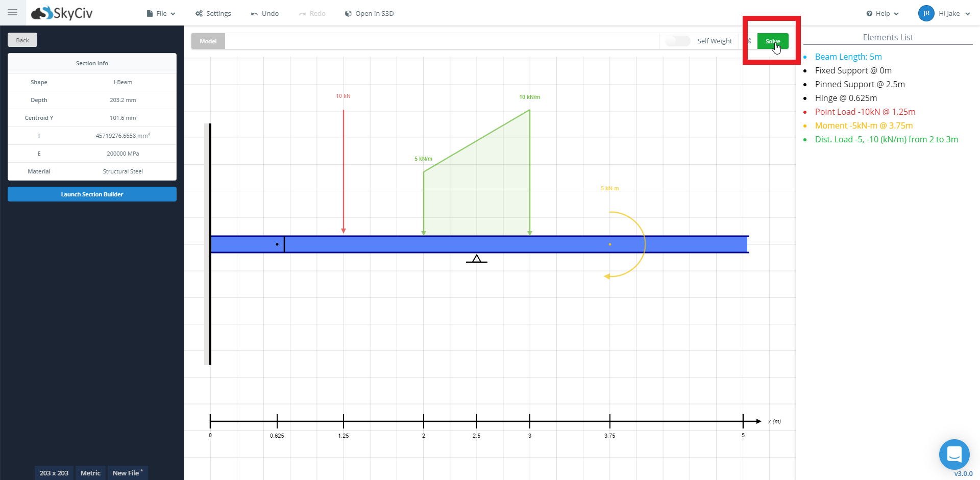Click the Depth 203.2 mm value

123,100
